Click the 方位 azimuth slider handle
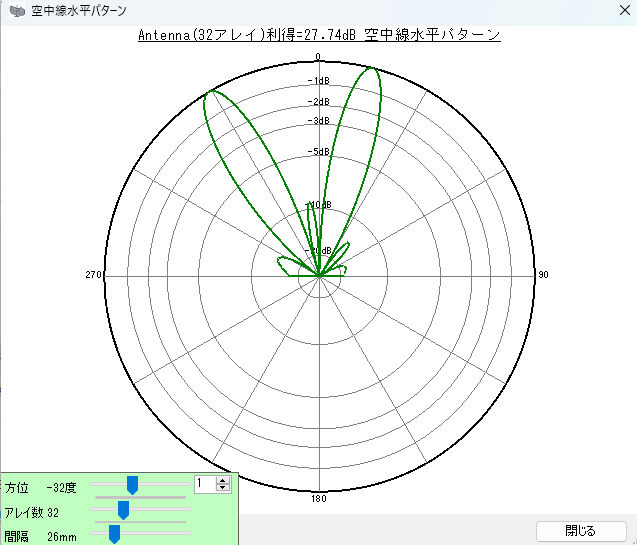This screenshot has width=637, height=545. [131, 485]
